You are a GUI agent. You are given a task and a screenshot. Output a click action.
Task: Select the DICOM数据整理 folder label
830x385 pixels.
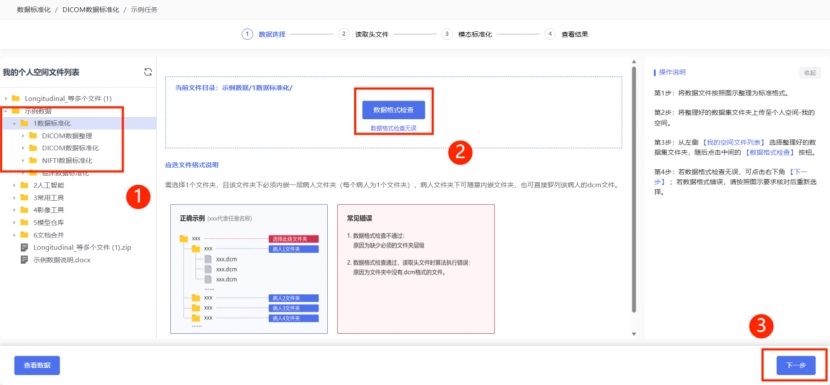[67, 136]
